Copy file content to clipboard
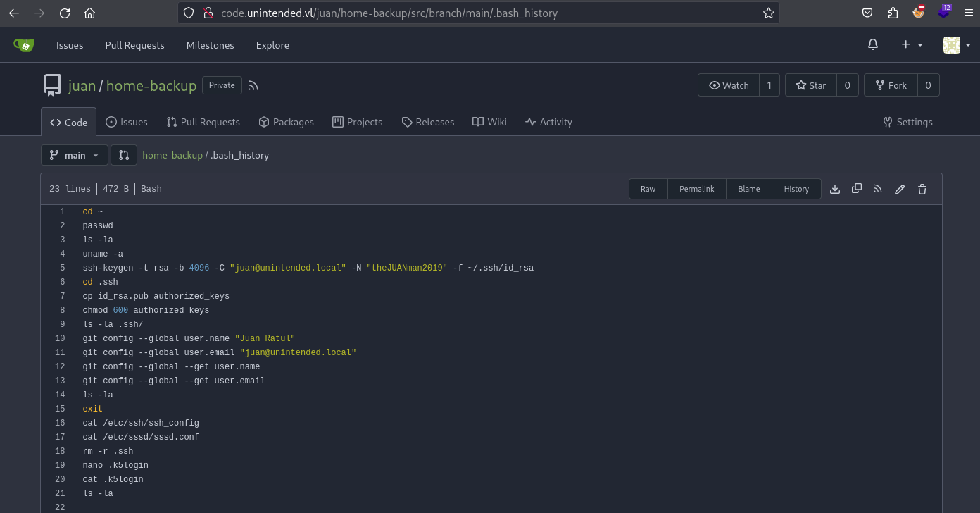Image resolution: width=980 pixels, height=513 pixels. point(857,189)
